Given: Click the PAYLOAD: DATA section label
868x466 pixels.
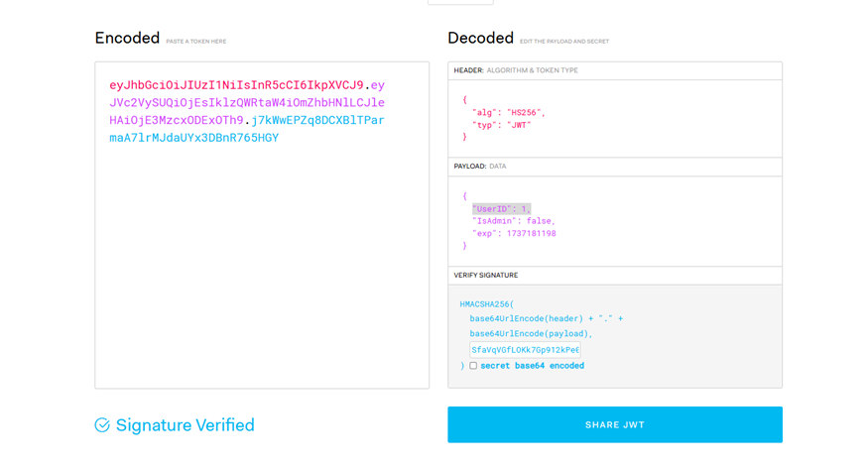Looking at the screenshot, I should pos(480,166).
